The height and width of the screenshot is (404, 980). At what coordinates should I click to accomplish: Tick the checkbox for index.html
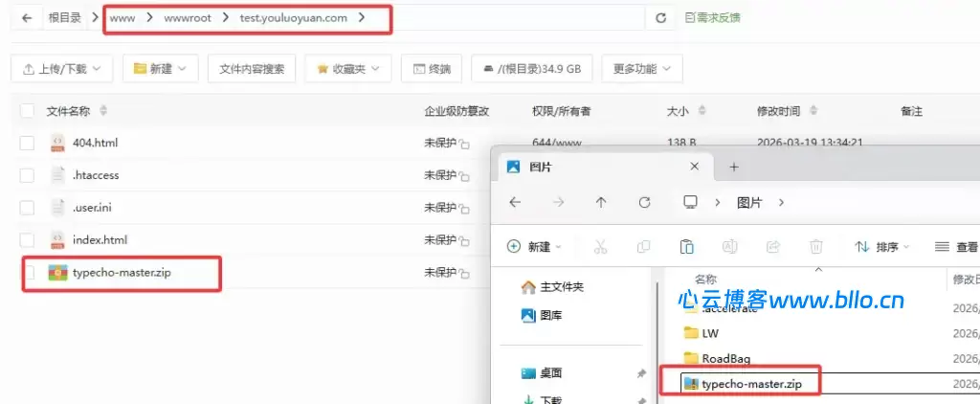[x=28, y=239]
